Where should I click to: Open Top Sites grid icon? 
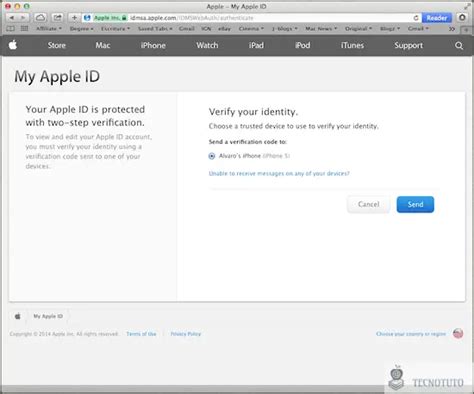[24, 29]
